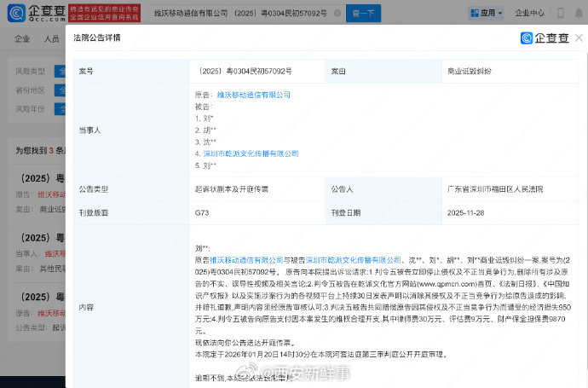
Task: Open 深圳市乾派文化传播有限公司 link in 内容 text
Action: click(354, 260)
